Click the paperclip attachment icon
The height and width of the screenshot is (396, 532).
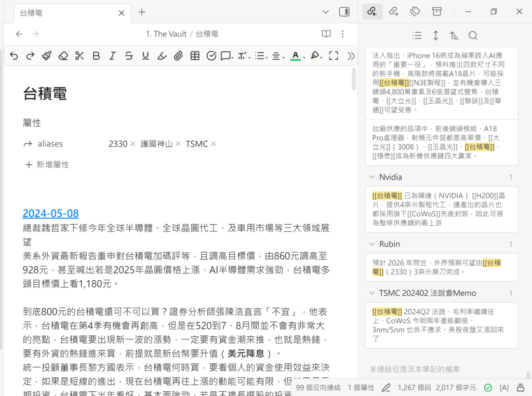tap(178, 56)
